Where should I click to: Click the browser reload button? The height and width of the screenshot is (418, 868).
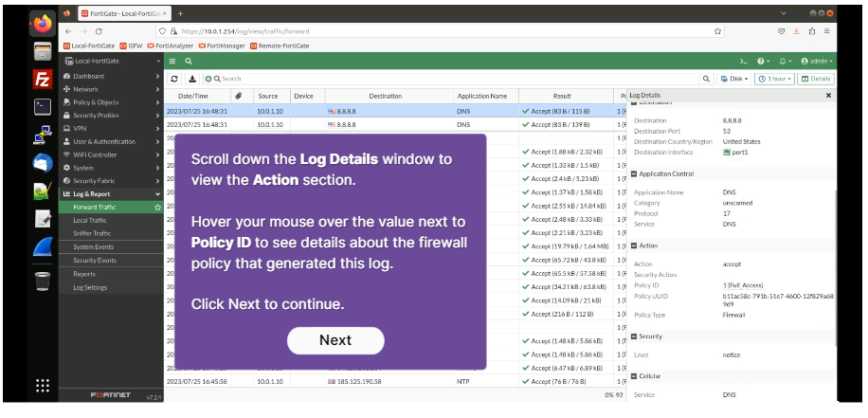tap(99, 31)
